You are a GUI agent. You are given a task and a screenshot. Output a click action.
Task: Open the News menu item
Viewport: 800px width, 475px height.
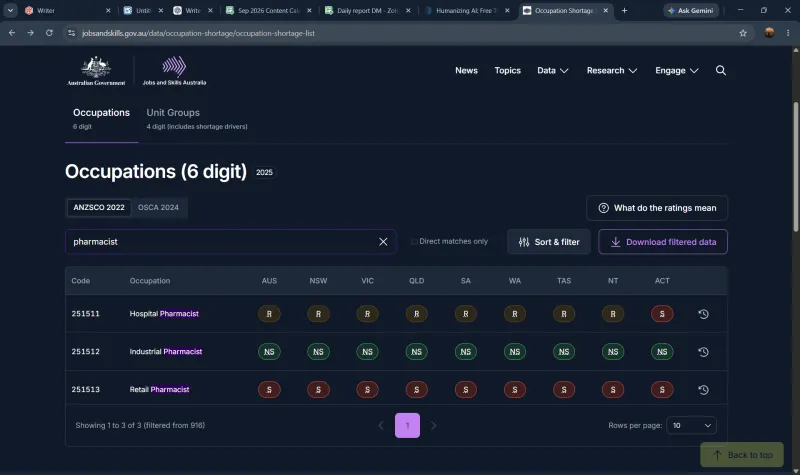click(x=466, y=70)
